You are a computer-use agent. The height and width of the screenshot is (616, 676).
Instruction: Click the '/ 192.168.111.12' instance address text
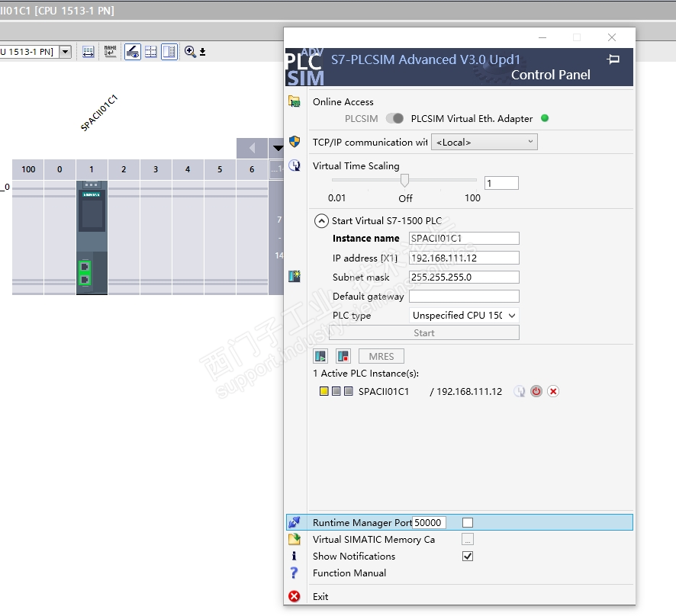(x=466, y=392)
